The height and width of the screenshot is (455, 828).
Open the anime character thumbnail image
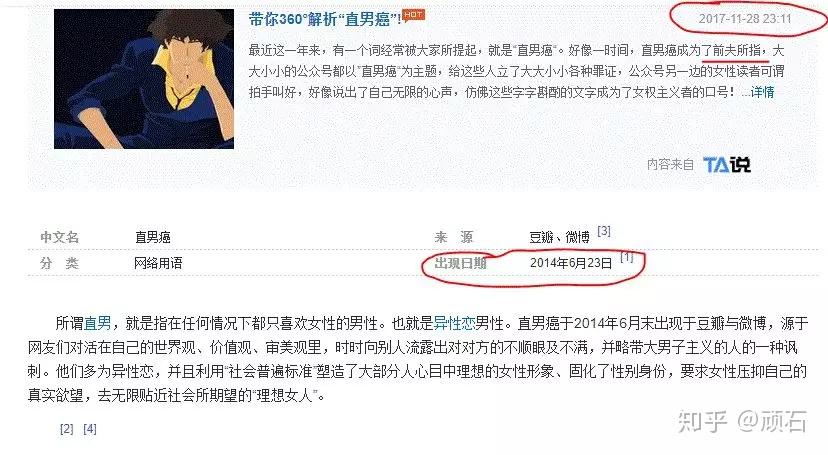coord(144,79)
